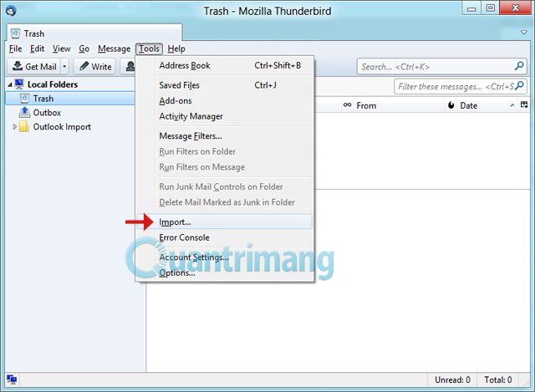Click the Total: 0 status text
535x392 pixels.
tap(498, 379)
